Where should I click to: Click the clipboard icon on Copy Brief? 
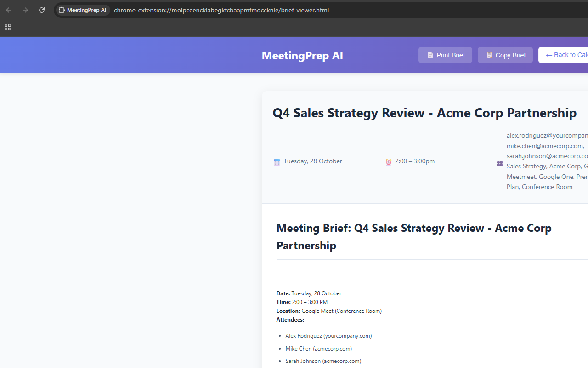(489, 55)
